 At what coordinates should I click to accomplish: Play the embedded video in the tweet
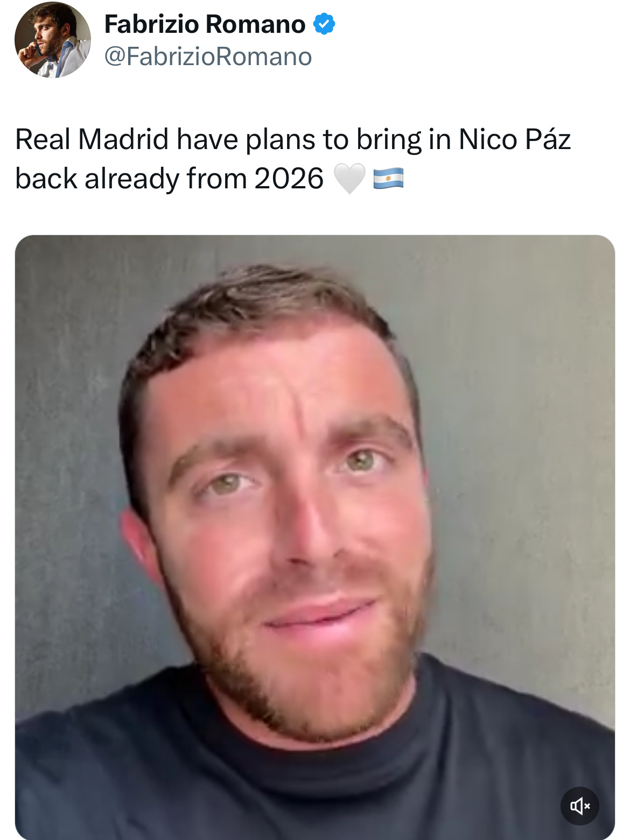tap(315, 537)
